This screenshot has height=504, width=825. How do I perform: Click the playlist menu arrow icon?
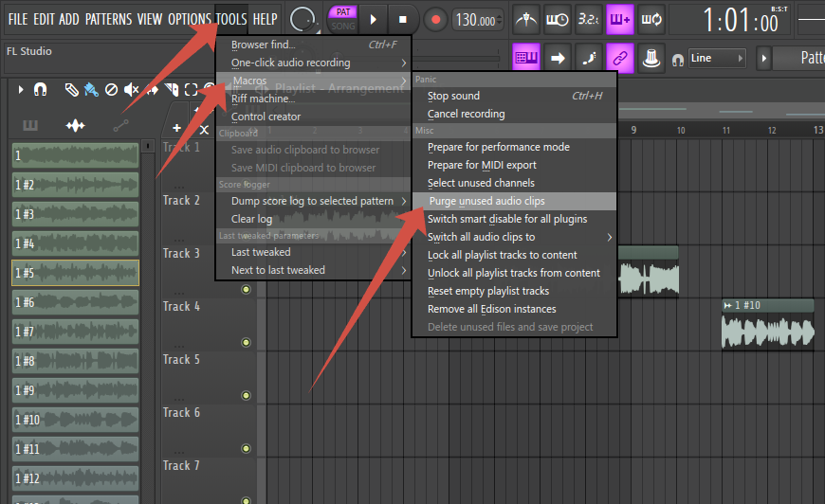[x=21, y=90]
